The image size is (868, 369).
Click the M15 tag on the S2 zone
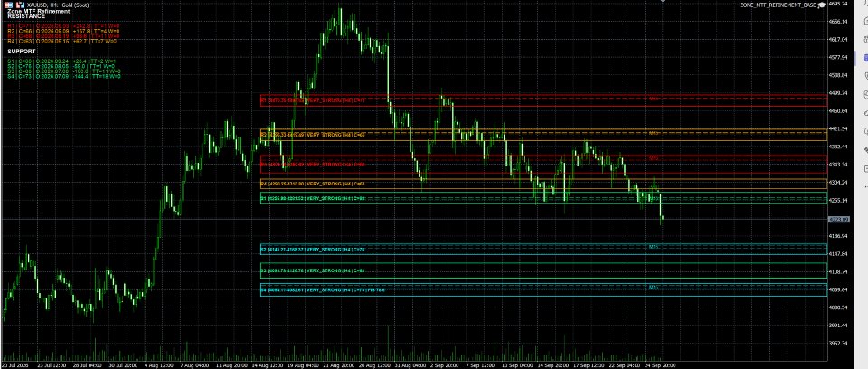pos(654,247)
